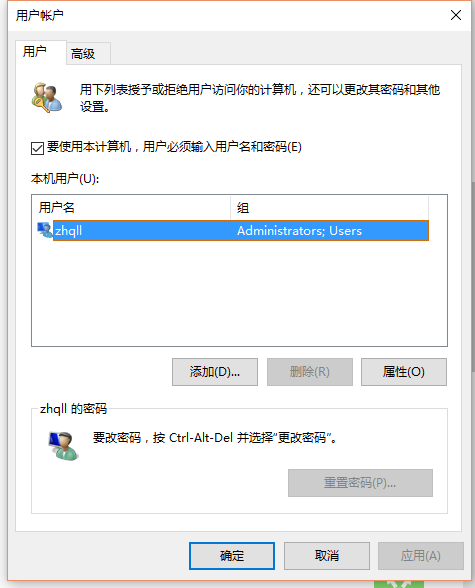475x588 pixels.
Task: Click the password section user icon
Action: tap(63, 446)
